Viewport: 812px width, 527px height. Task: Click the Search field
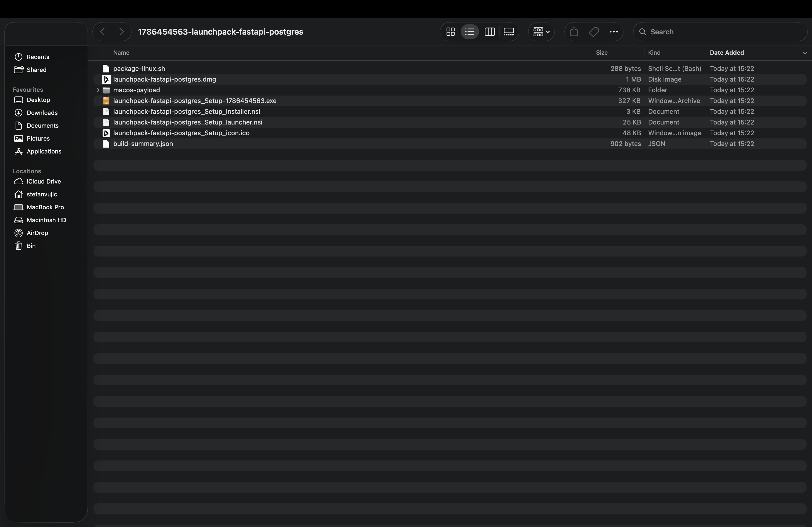(720, 32)
